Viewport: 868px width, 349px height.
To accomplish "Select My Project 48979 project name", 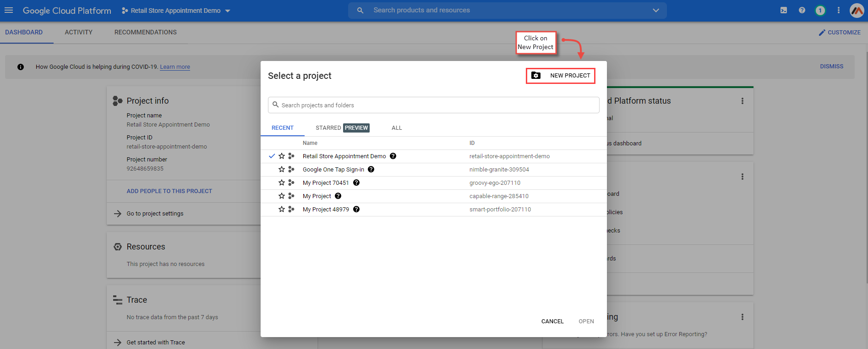I will 326,210.
